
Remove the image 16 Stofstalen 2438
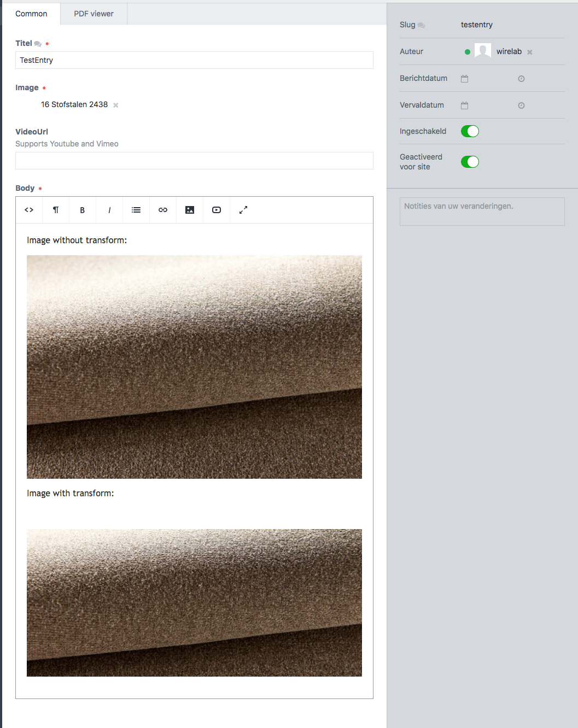(115, 104)
